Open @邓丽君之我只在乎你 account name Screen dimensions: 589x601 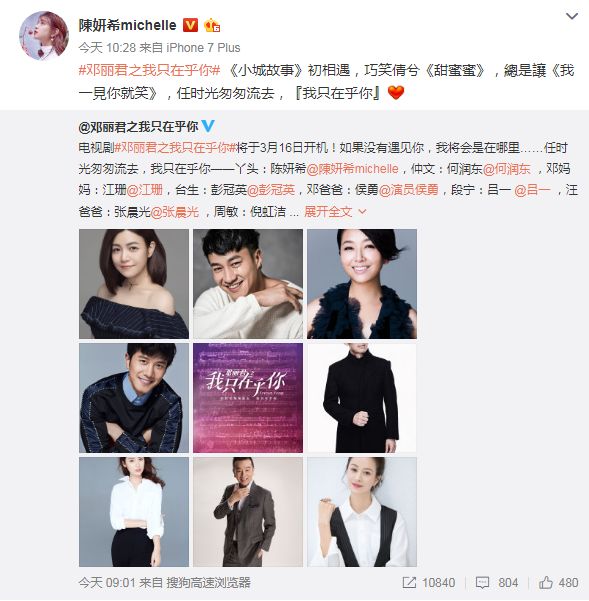click(138, 126)
